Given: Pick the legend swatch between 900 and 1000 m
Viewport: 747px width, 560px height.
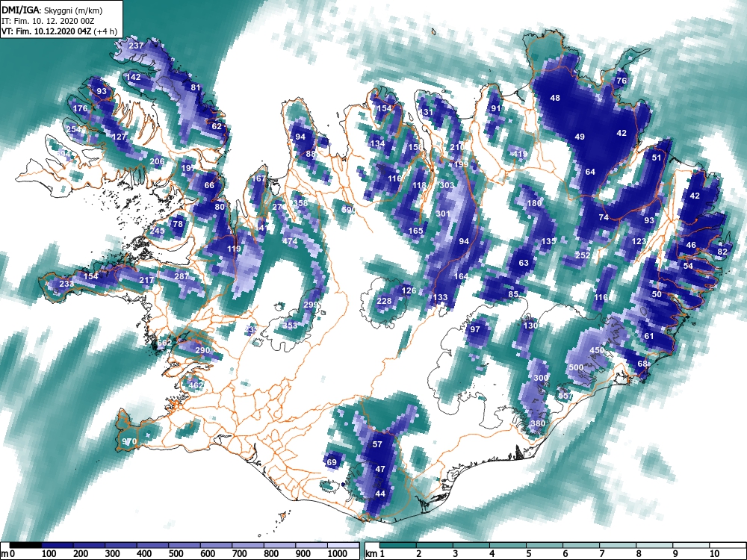Looking at the screenshot, I should point(311,545).
